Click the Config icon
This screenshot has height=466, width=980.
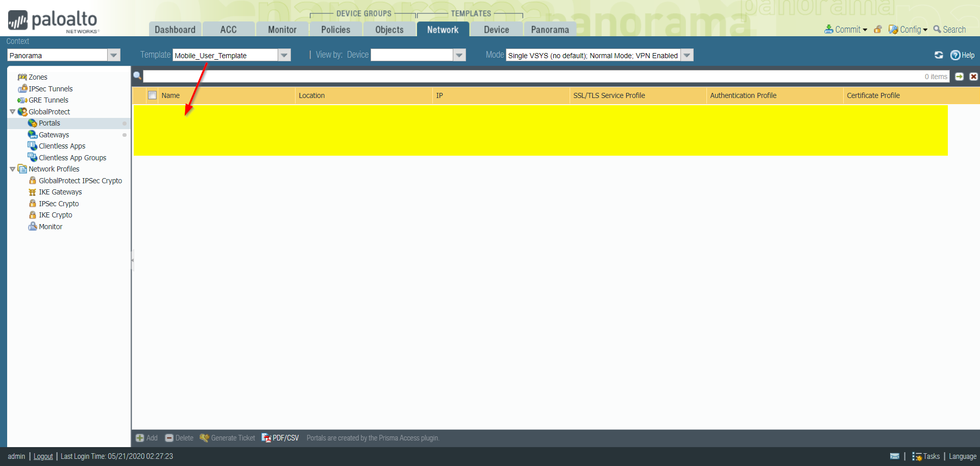(x=893, y=30)
